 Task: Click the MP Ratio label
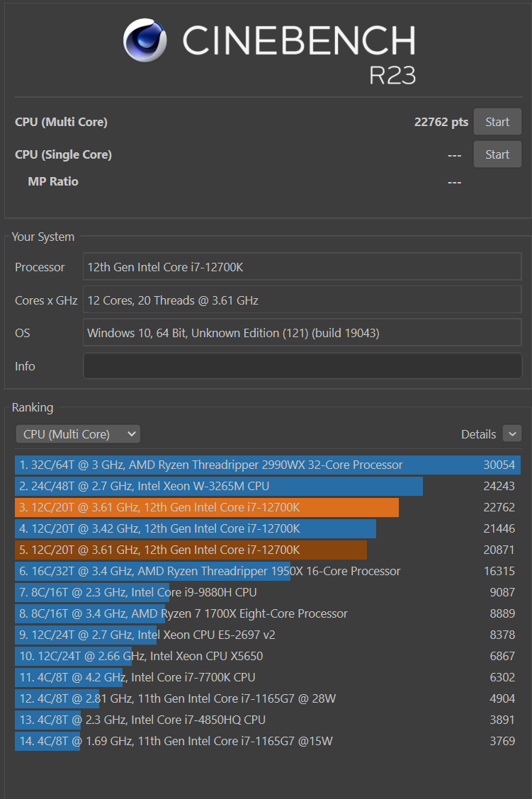pyautogui.click(x=53, y=181)
